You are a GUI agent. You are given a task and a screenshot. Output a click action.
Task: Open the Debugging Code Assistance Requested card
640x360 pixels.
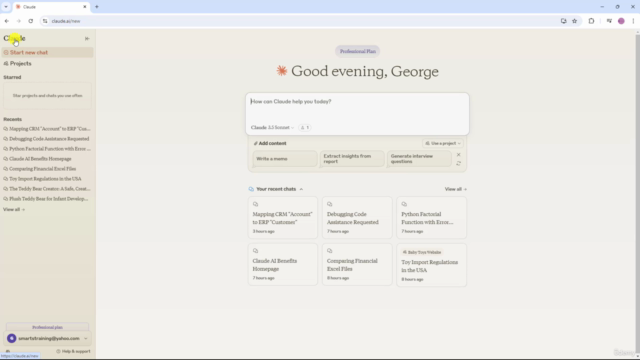click(357, 218)
